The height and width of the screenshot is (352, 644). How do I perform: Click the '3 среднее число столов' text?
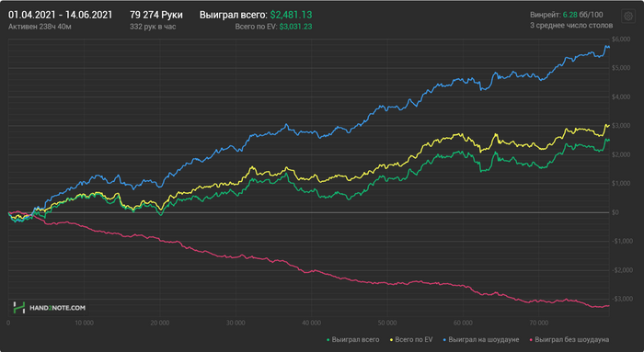coord(571,26)
